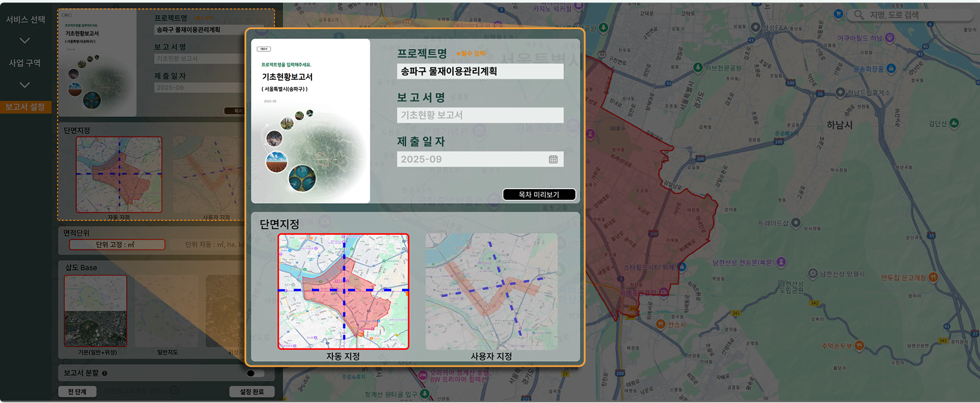Click the calendar icon in the 제출일자 field
Screen dimensions: 980x403
553,159
